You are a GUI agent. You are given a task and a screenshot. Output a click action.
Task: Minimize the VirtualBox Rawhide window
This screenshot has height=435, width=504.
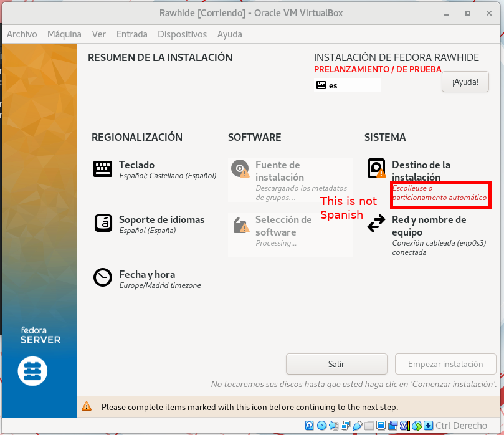point(447,13)
